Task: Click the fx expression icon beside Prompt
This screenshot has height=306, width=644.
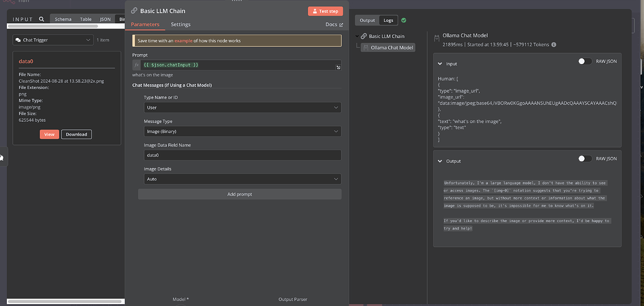Action: click(137, 65)
